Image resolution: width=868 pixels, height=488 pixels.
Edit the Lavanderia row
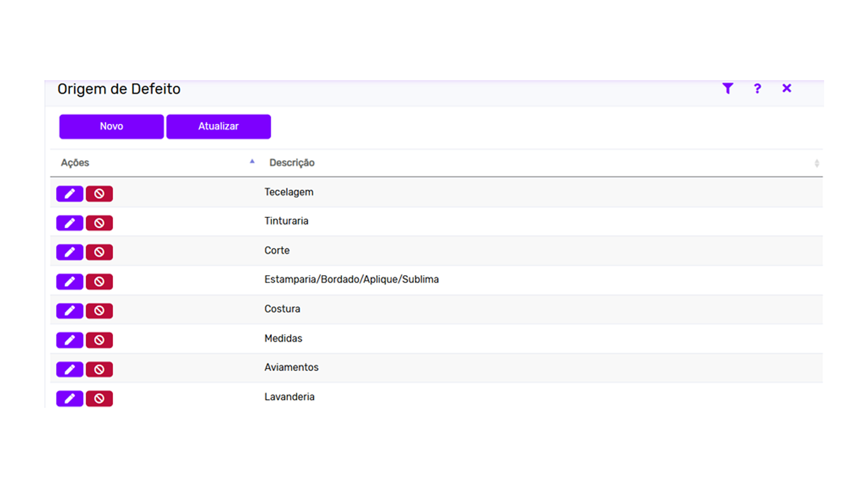click(70, 398)
